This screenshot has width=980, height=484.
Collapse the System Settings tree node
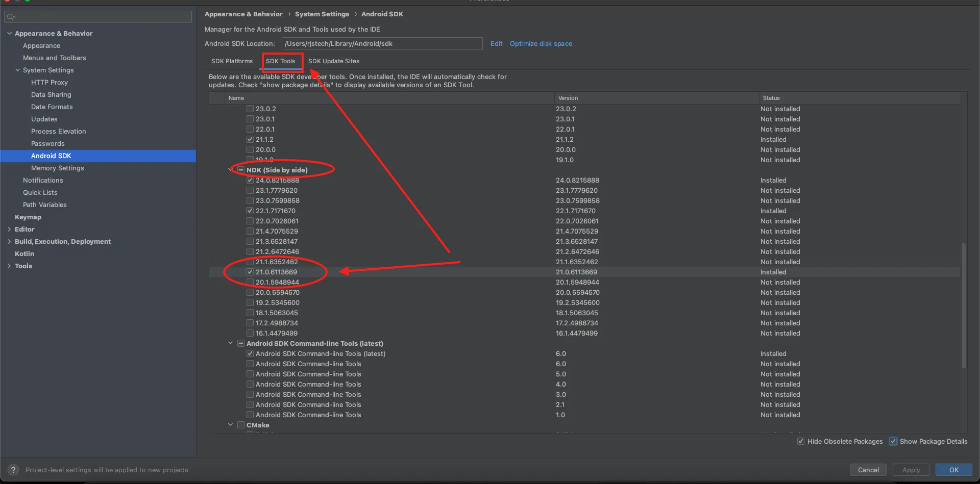pyautogui.click(x=17, y=70)
